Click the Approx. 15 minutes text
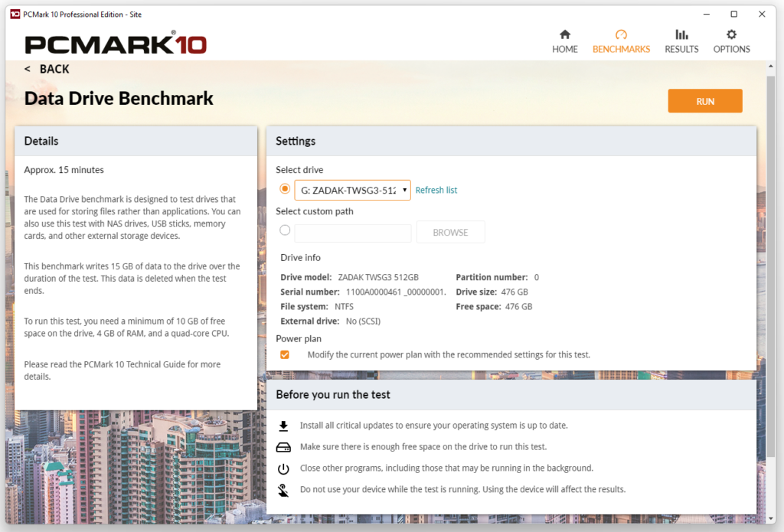 64,170
